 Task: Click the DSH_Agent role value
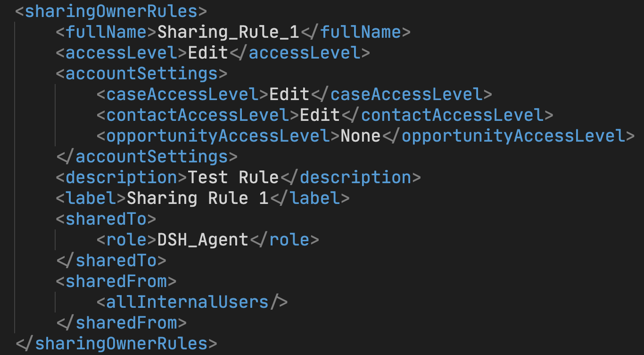pos(203,239)
